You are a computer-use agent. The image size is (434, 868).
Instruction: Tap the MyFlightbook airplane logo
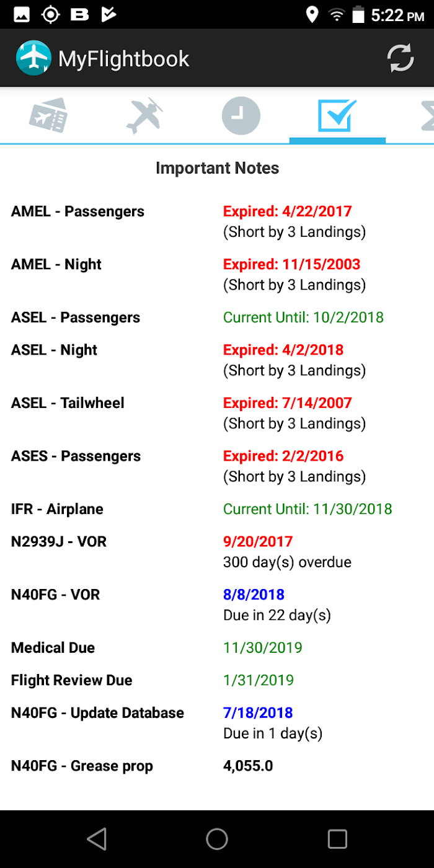pyautogui.click(x=33, y=58)
